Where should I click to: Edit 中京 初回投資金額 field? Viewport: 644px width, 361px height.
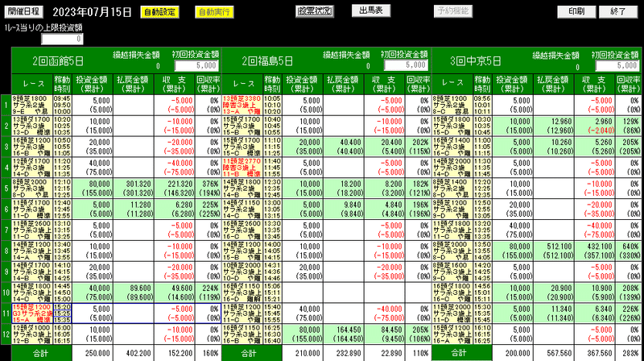pyautogui.click(x=617, y=66)
